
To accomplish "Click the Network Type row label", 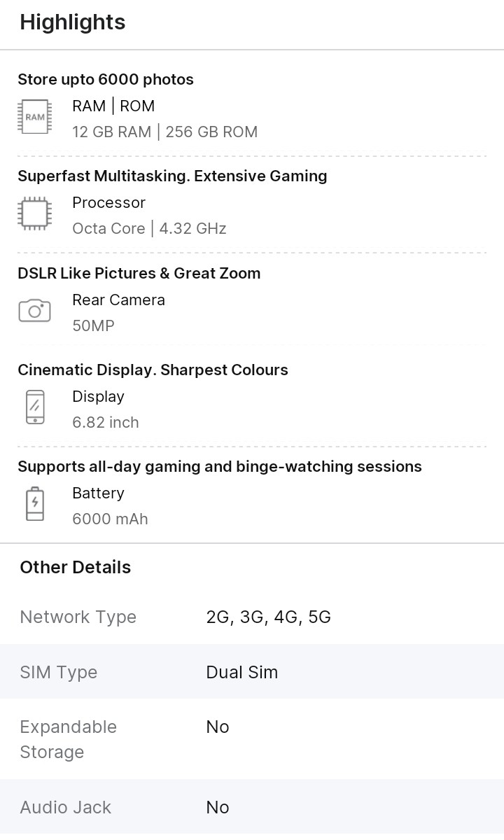I will tap(78, 617).
